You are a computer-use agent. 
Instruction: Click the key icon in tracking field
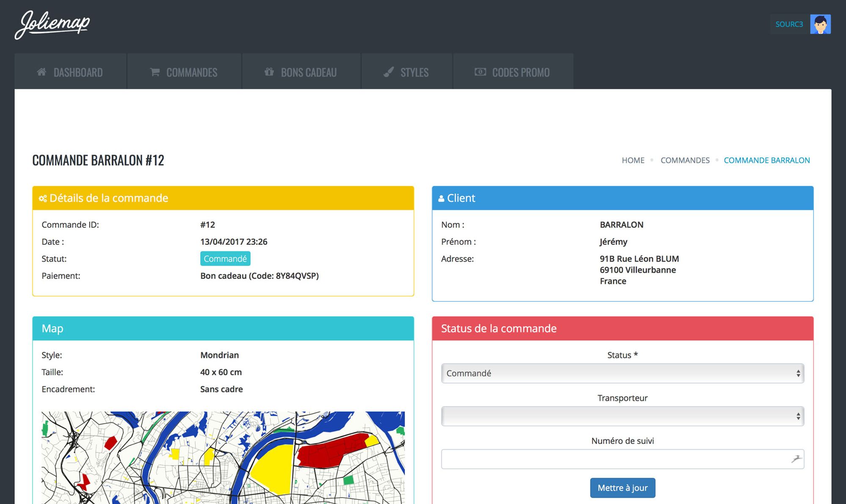point(796,459)
